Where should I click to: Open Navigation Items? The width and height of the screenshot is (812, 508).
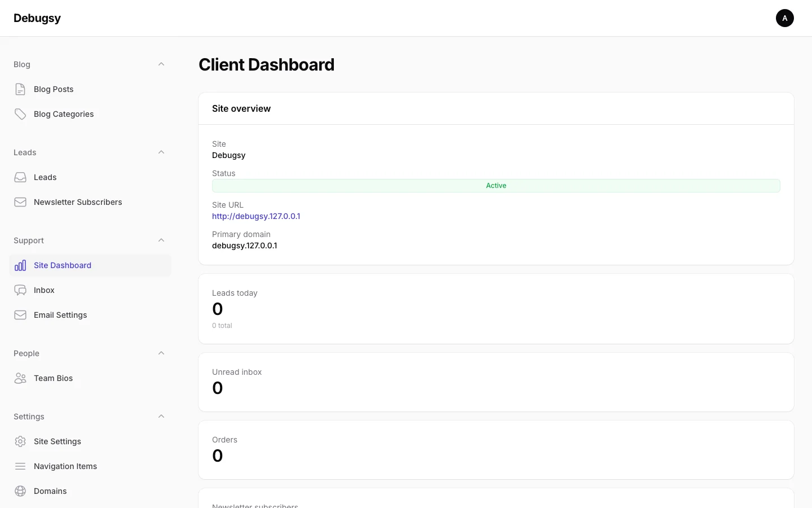(x=90, y=466)
